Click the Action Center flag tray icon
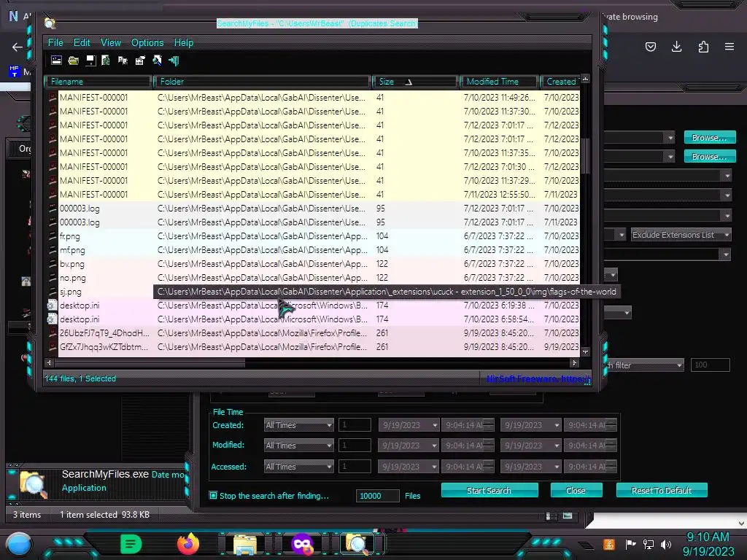 pyautogui.click(x=630, y=544)
